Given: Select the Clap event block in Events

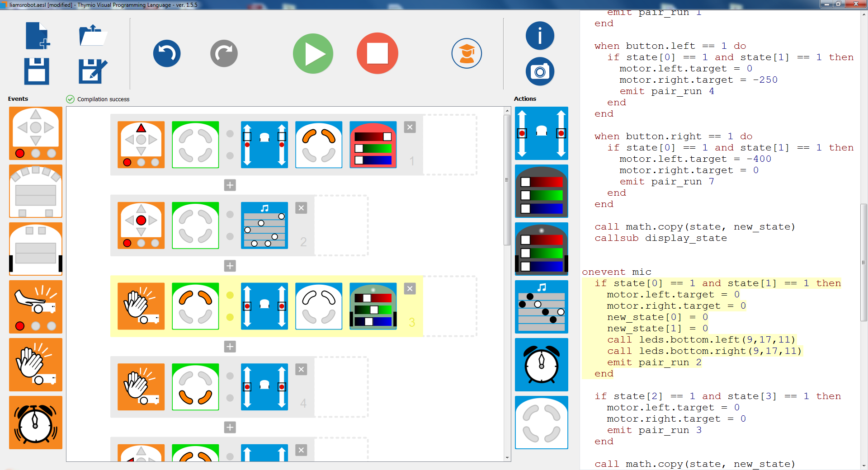Looking at the screenshot, I should 36,365.
